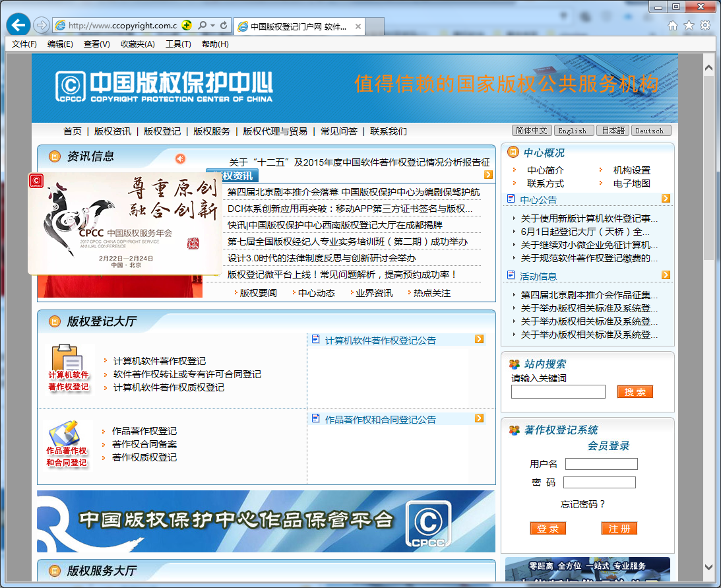Open browser Tools gear icon

pyautogui.click(x=705, y=25)
